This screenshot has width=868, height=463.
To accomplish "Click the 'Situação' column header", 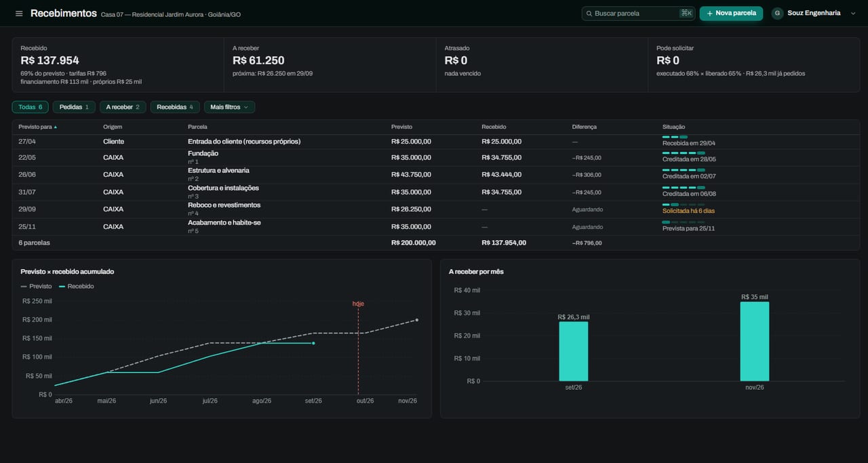I will tap(673, 127).
